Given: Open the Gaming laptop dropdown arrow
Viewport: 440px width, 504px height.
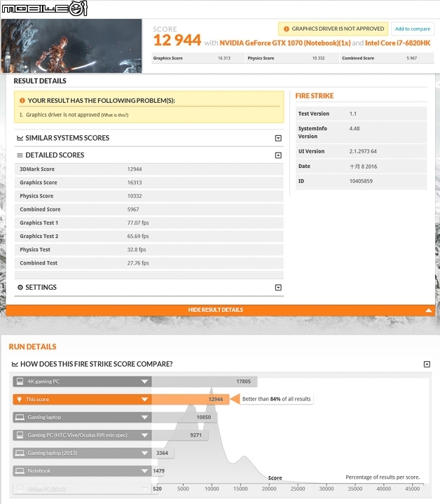Looking at the screenshot, I should tap(144, 417).
